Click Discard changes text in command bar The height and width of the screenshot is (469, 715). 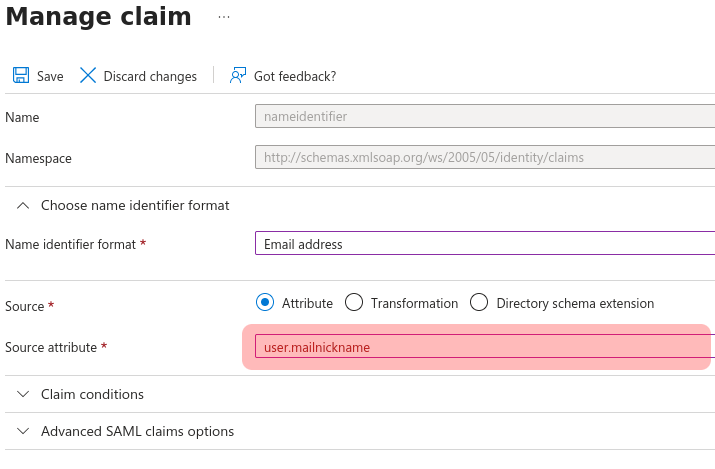coord(150,76)
